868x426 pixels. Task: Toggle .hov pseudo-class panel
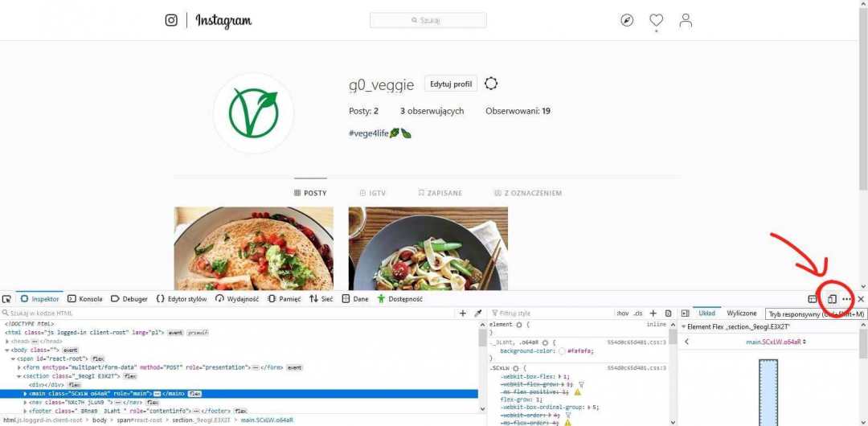(622, 313)
